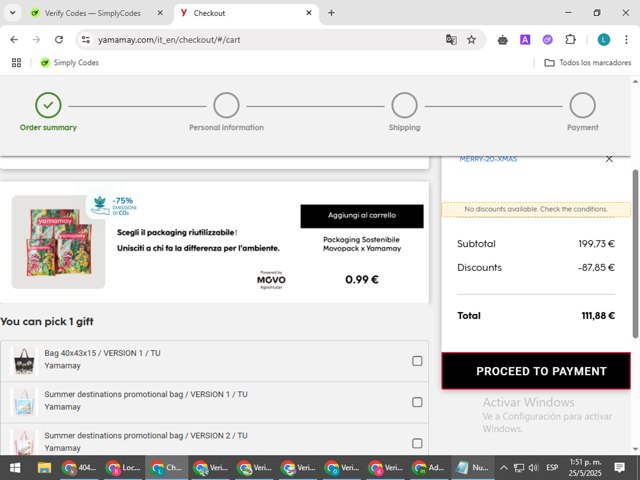Click the address bar URL
640x480 pixels.
(169, 40)
